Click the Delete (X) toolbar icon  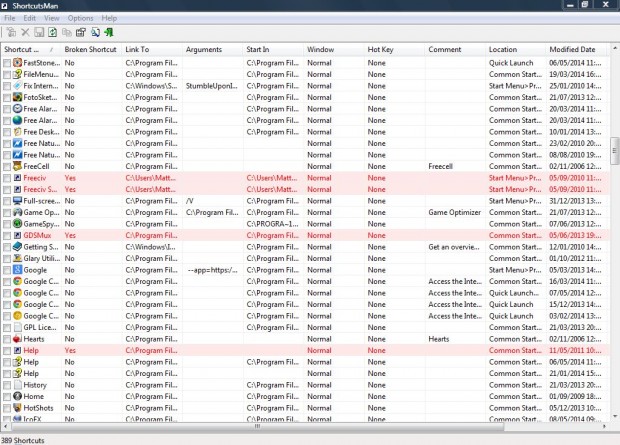tap(25, 32)
